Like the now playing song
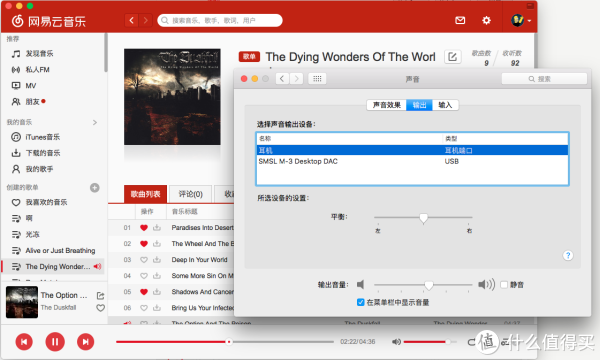Screen dimensions: 600x360 pyautogui.click(x=100, y=308)
